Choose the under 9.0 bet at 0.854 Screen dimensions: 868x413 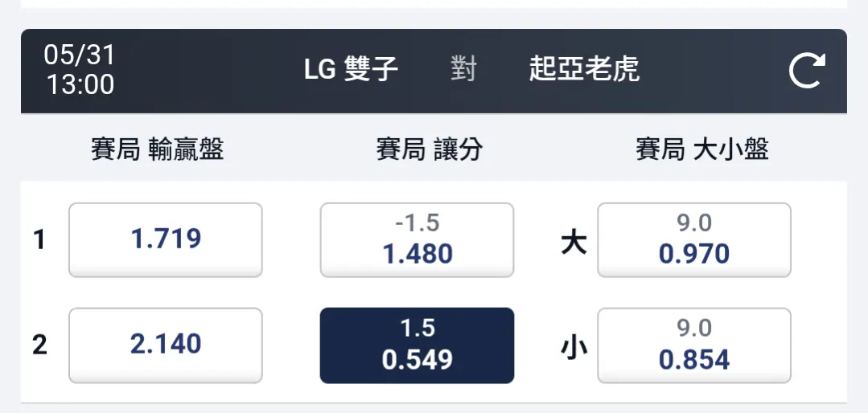pos(694,345)
